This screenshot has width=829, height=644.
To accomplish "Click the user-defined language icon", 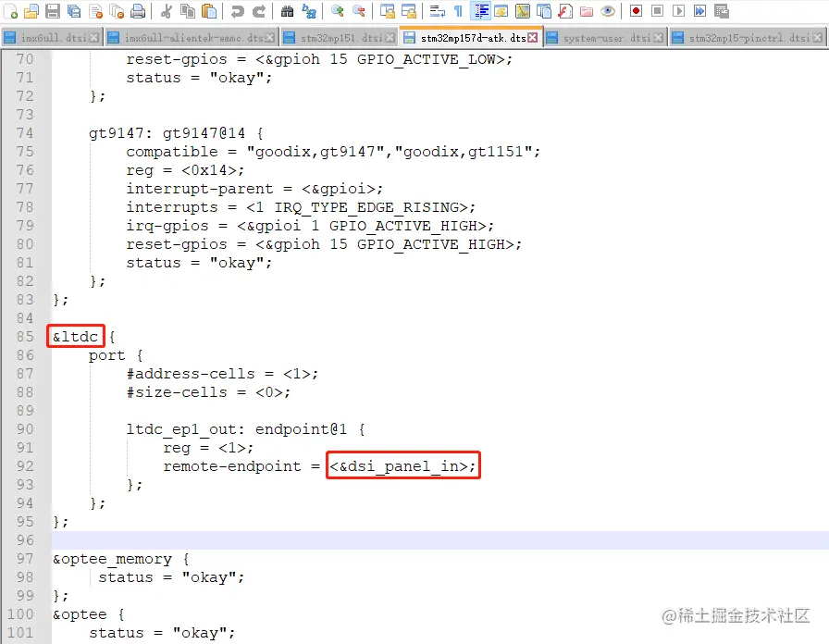I will 501,10.
